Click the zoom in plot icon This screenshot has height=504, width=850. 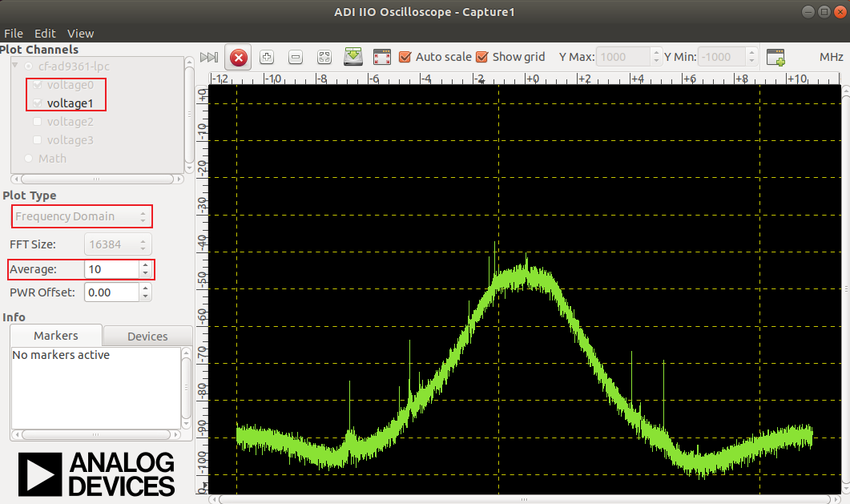(268, 58)
